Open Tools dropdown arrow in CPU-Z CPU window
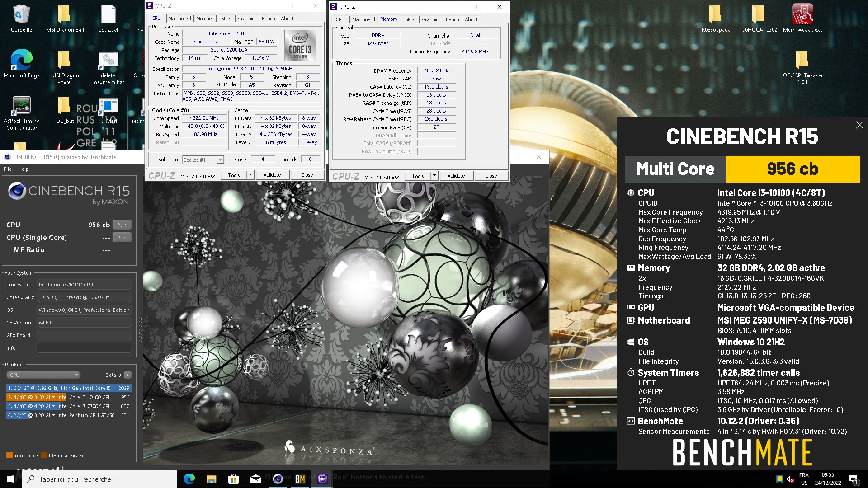Screen dimensions: 868x488 click(250, 175)
